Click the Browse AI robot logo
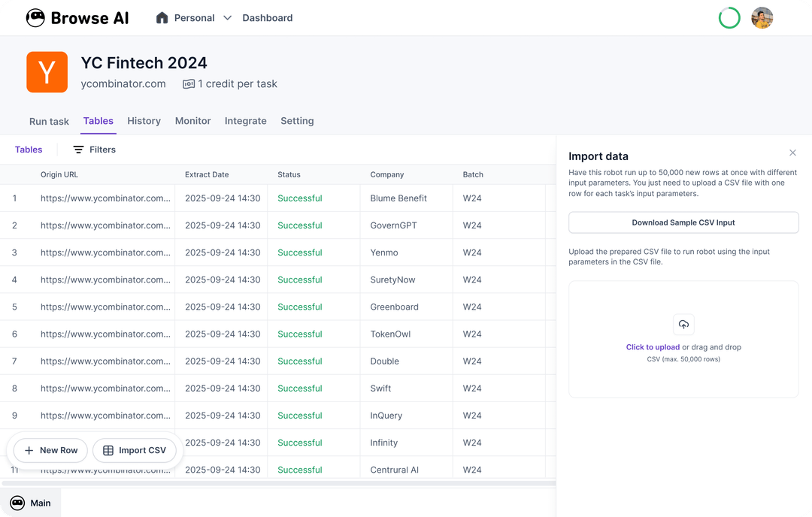The height and width of the screenshot is (517, 812). [35, 17]
